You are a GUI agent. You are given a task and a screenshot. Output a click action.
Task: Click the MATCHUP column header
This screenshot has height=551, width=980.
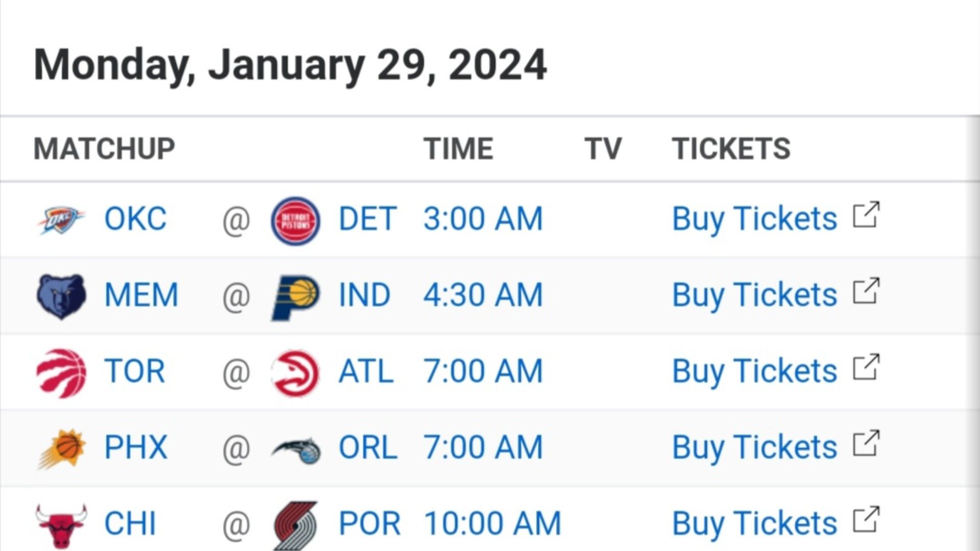104,149
